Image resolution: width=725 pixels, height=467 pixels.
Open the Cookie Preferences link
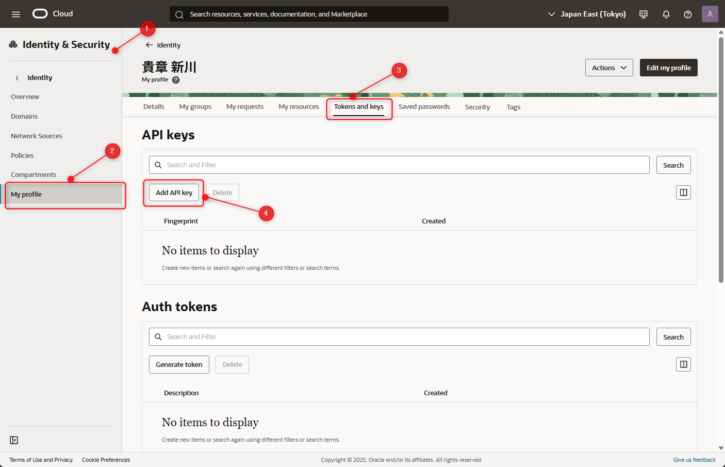tap(106, 460)
